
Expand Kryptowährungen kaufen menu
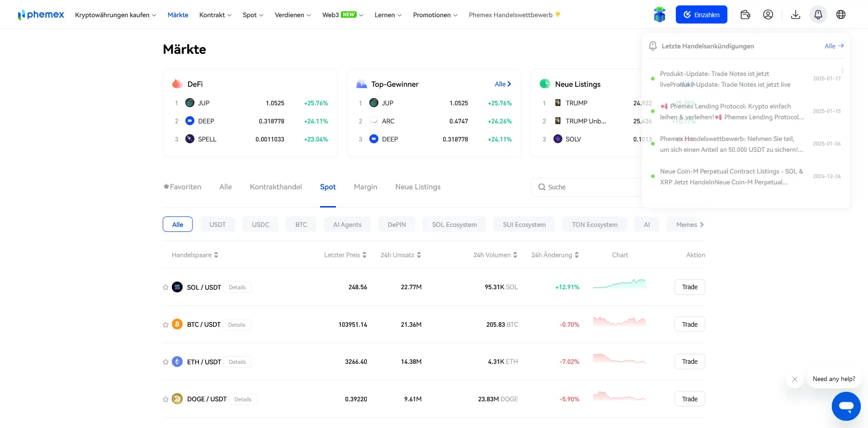pos(116,15)
